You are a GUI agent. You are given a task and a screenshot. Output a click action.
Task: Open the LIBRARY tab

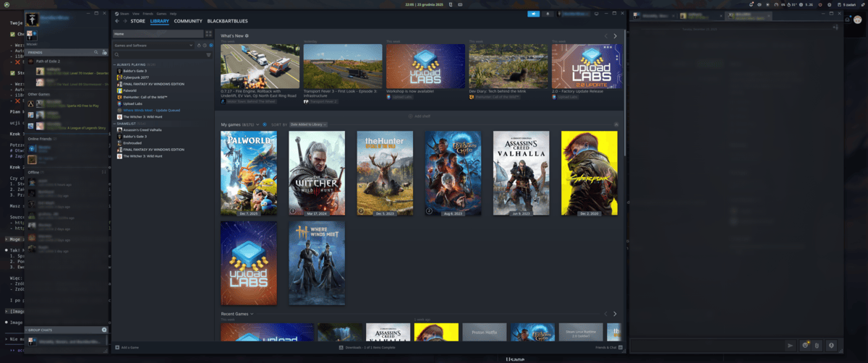point(160,21)
